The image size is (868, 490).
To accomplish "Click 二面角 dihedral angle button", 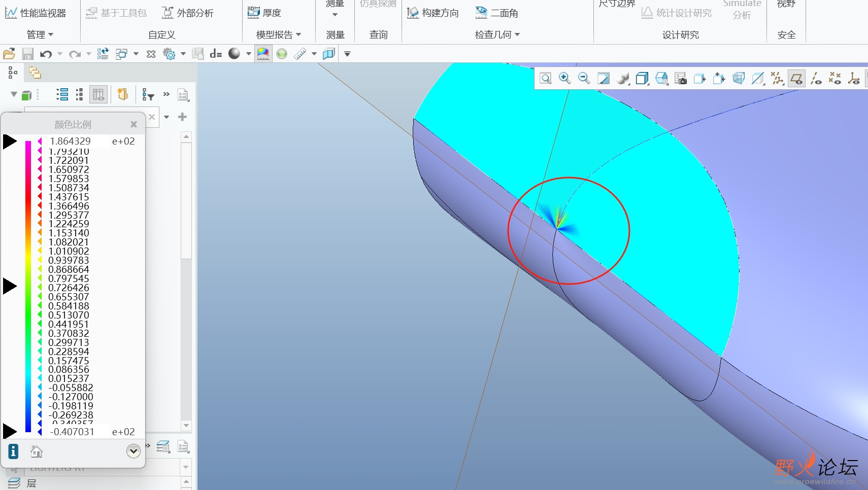I will pyautogui.click(x=497, y=13).
